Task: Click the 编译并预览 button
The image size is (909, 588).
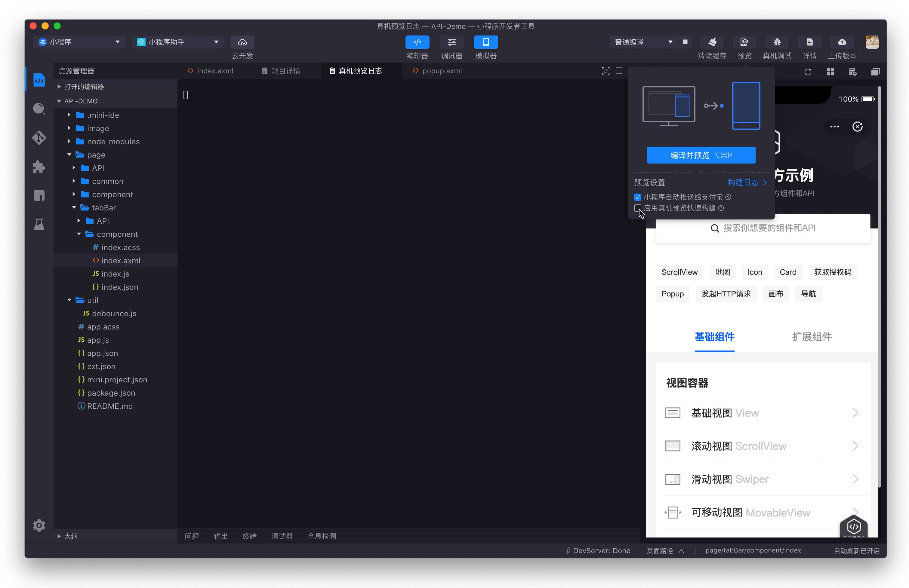Action: (701, 155)
